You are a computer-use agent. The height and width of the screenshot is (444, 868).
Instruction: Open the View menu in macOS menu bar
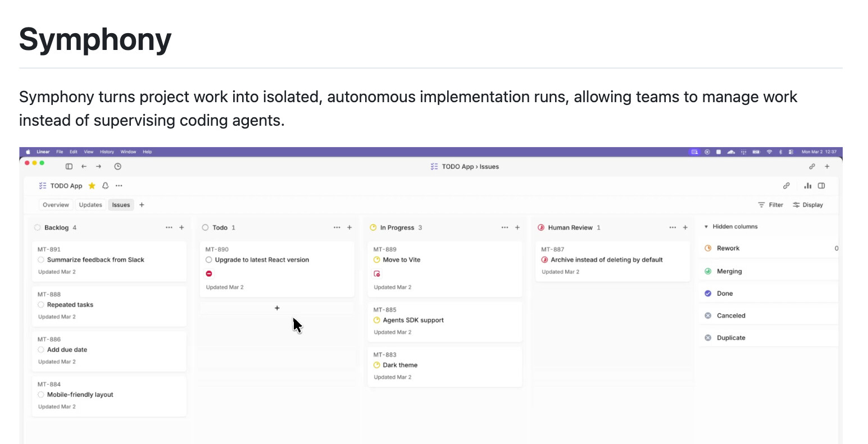pyautogui.click(x=89, y=152)
